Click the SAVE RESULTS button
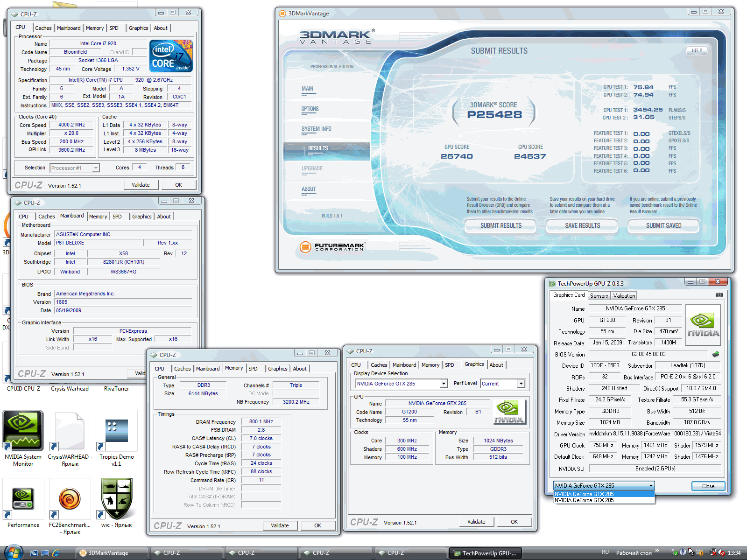The height and width of the screenshot is (560, 747). pos(582,225)
